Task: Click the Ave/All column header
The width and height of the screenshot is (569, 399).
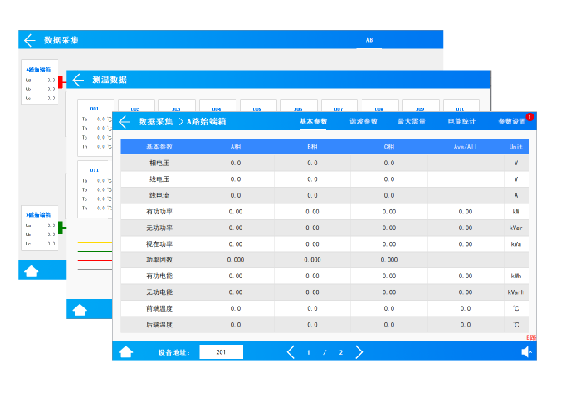Action: click(x=465, y=147)
